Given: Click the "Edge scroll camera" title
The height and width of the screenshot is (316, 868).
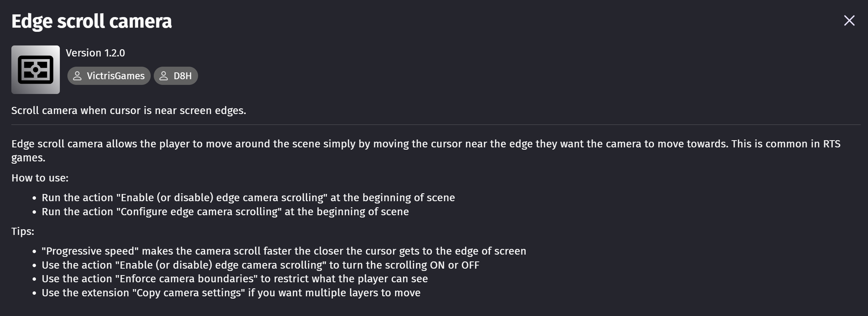Looking at the screenshot, I should [x=92, y=21].
